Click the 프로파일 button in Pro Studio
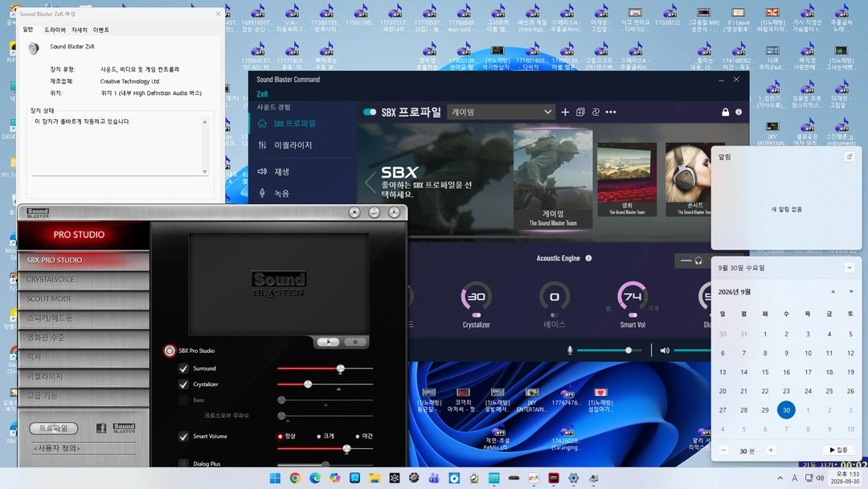 (53, 428)
